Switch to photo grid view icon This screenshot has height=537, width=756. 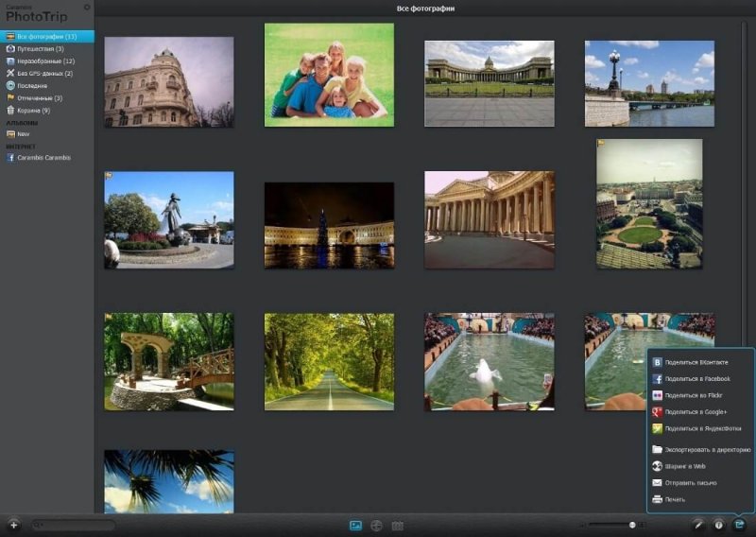[355, 526]
